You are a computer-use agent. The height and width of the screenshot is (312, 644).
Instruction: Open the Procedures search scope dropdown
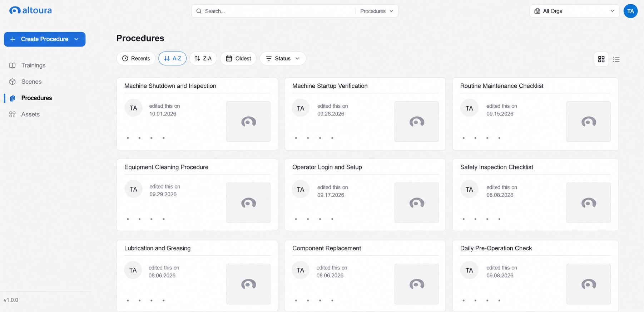[376, 11]
